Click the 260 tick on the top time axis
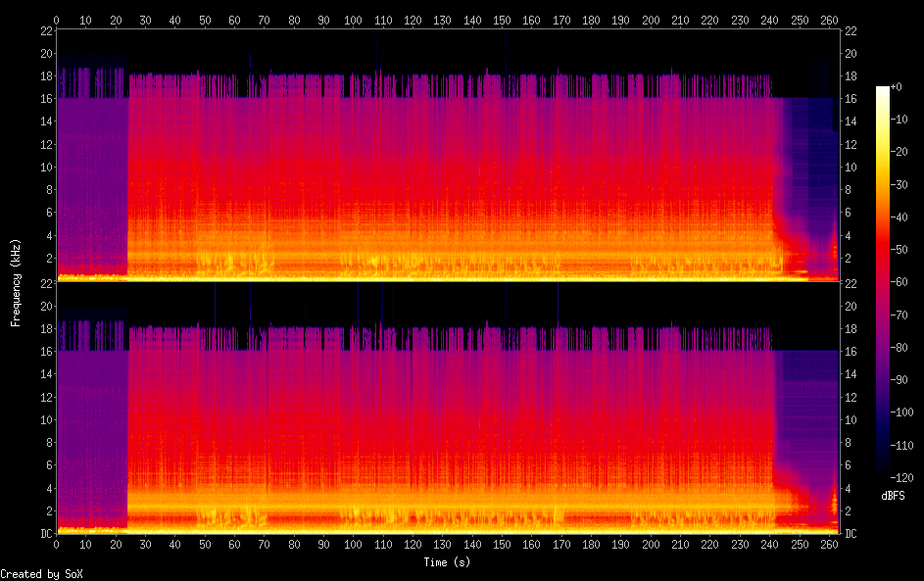The height and width of the screenshot is (581, 924). (829, 19)
